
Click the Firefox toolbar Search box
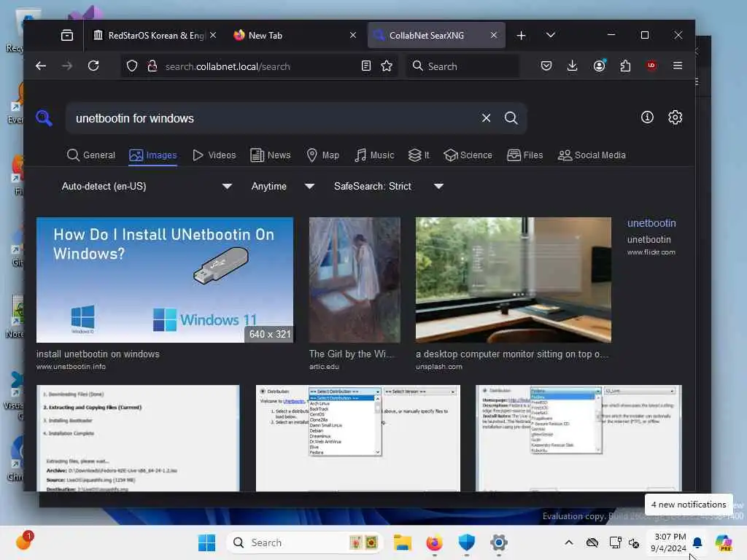[x=462, y=66]
